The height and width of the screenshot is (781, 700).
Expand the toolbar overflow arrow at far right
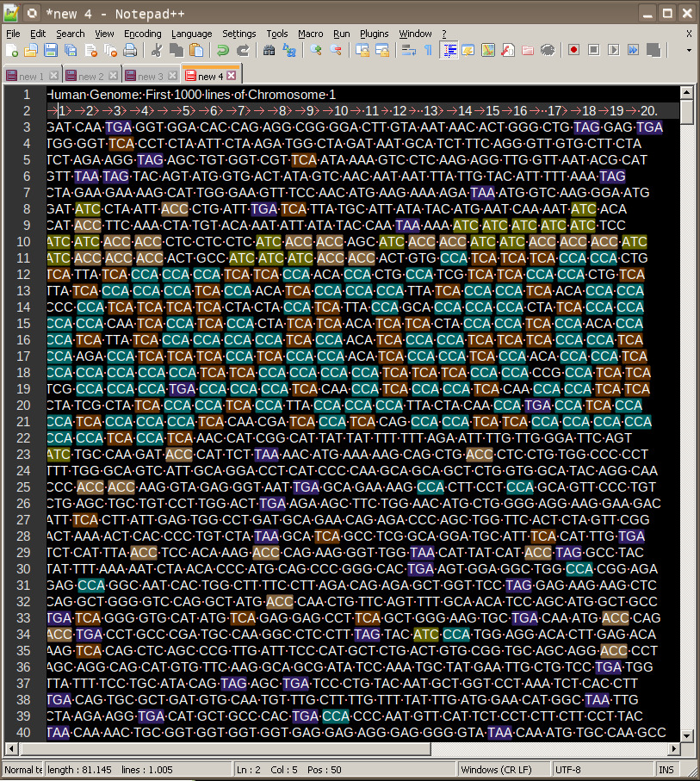coord(689,51)
